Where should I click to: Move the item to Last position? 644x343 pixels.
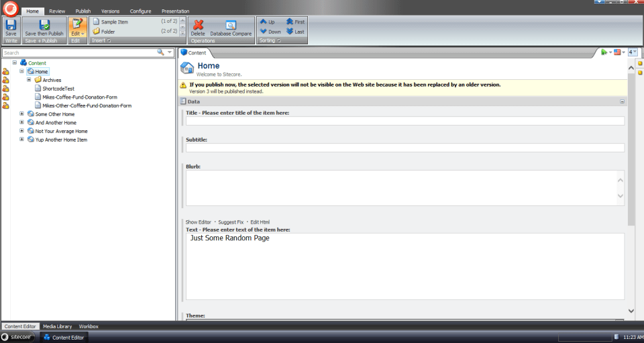click(294, 32)
